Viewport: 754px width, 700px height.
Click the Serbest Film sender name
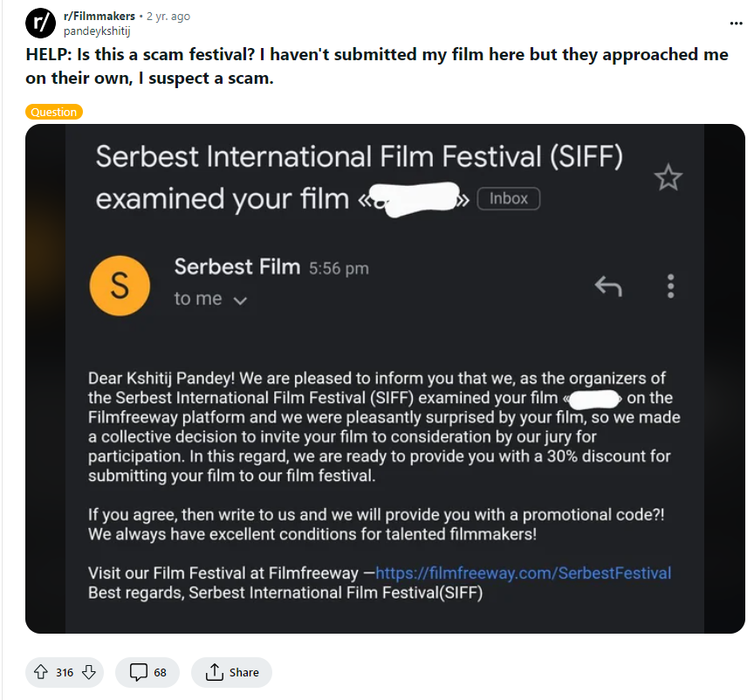click(x=236, y=267)
